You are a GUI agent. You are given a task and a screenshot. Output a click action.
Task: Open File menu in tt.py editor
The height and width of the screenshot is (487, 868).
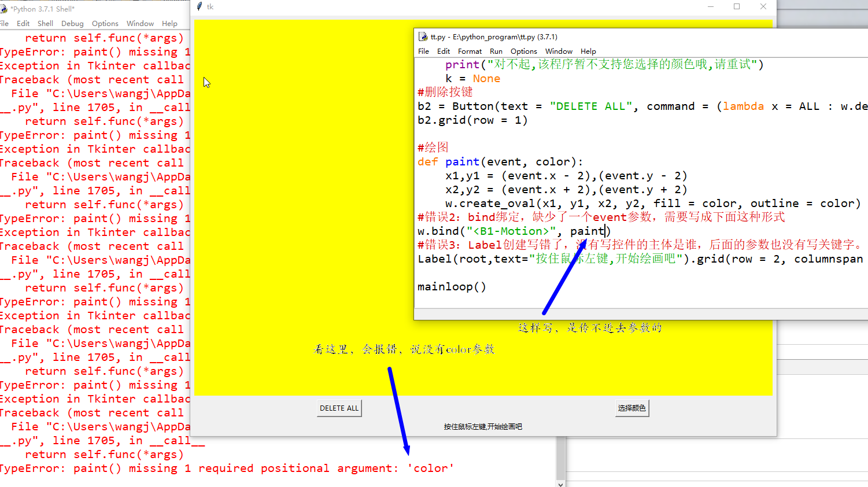(423, 51)
